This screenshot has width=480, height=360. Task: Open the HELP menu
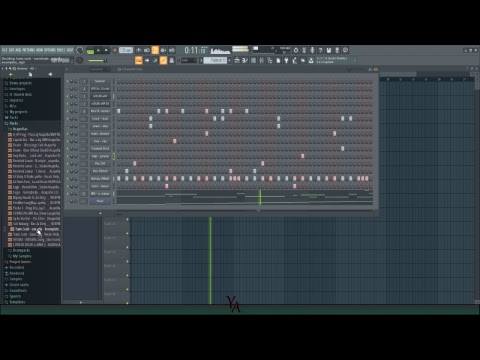(70, 50)
